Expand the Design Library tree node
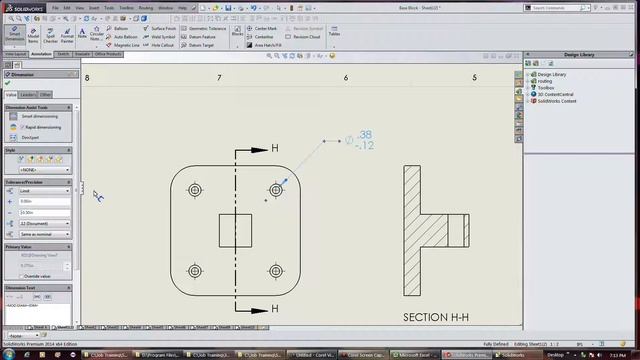The height and width of the screenshot is (360, 640). click(x=528, y=75)
